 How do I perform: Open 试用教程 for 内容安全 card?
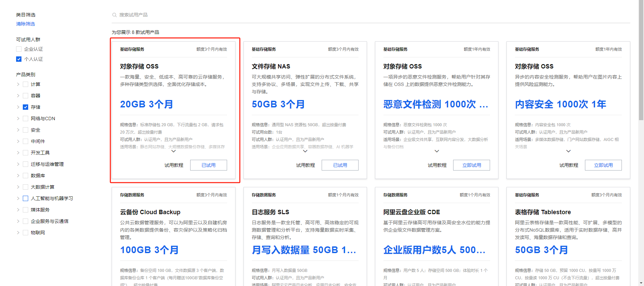569,165
